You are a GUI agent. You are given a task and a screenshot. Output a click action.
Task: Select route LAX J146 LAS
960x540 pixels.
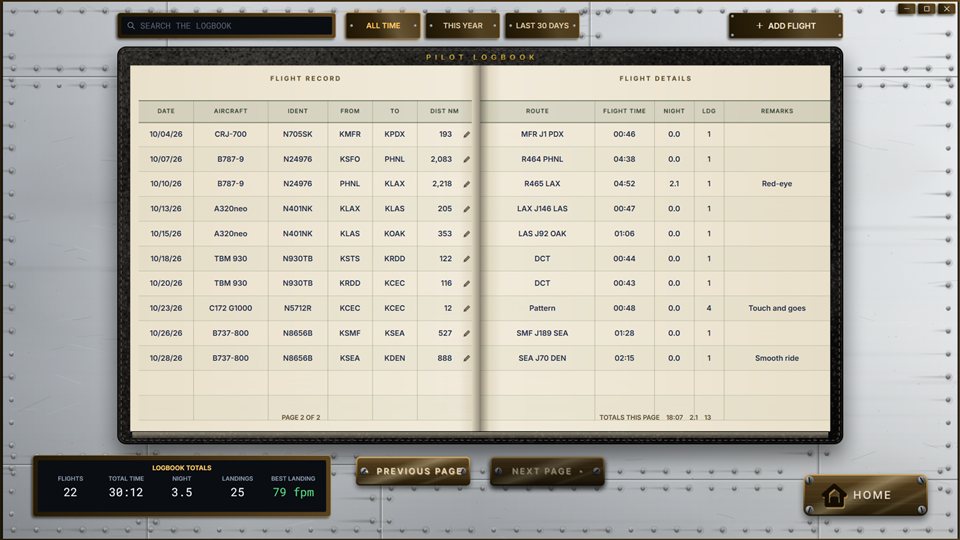542,209
